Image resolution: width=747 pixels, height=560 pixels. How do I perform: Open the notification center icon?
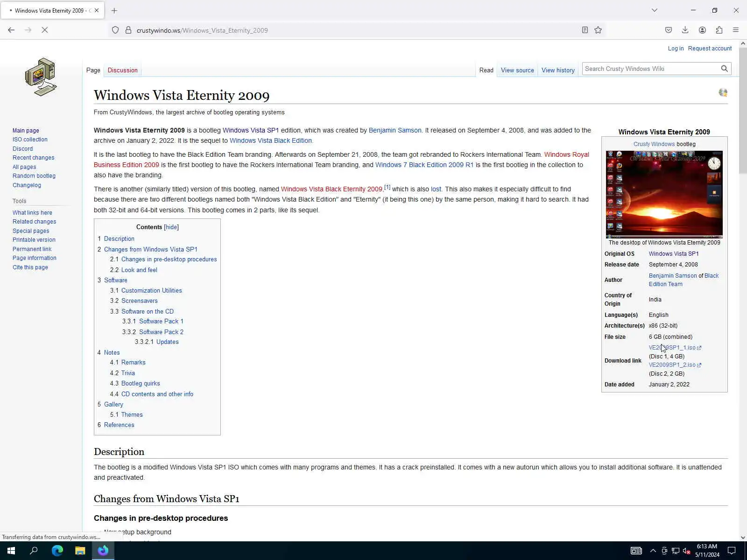732,551
